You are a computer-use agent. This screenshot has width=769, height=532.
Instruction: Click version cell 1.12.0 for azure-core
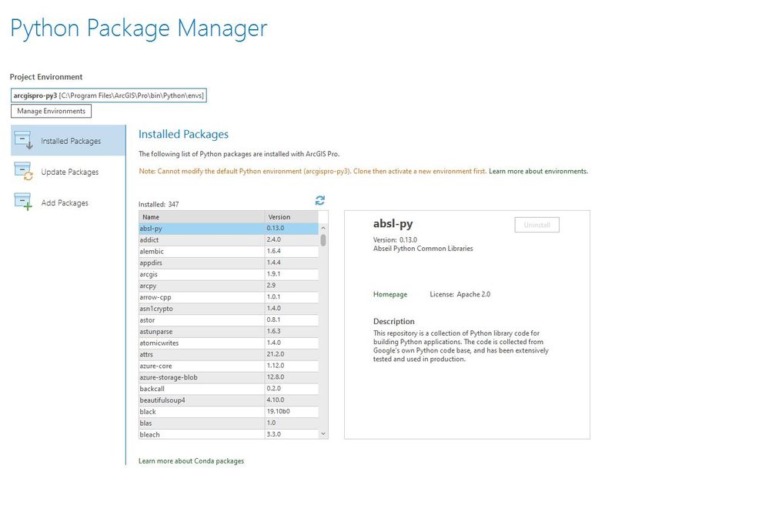pyautogui.click(x=291, y=366)
